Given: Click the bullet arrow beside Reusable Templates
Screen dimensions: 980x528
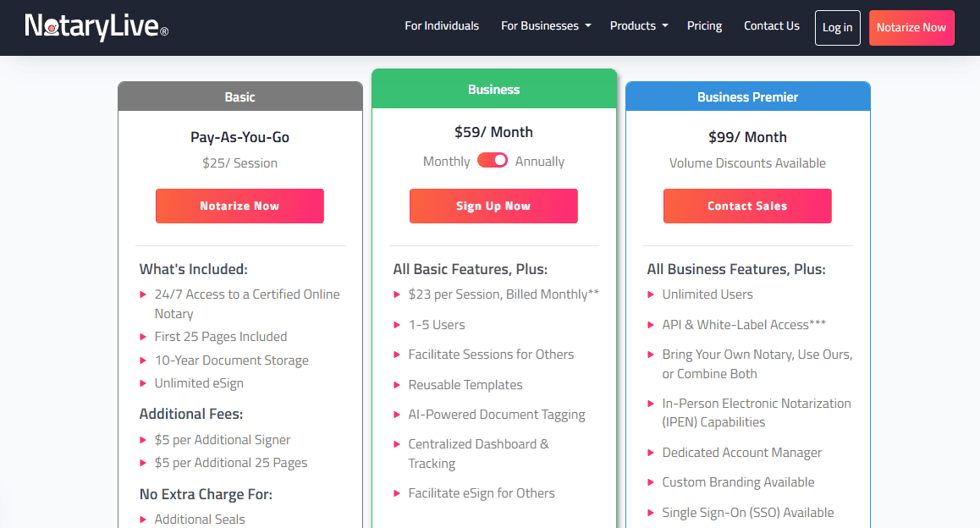Looking at the screenshot, I should tap(397, 385).
